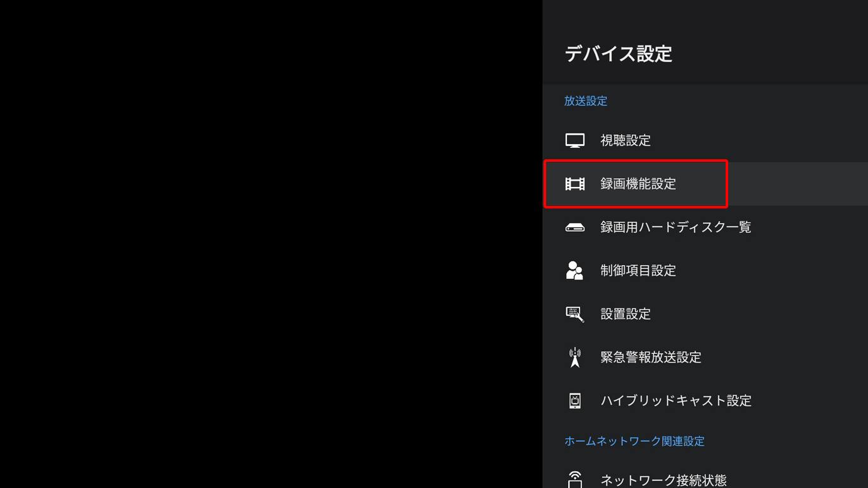Open 設置設定 entry
The width and height of the screenshot is (868, 488).
tap(705, 314)
